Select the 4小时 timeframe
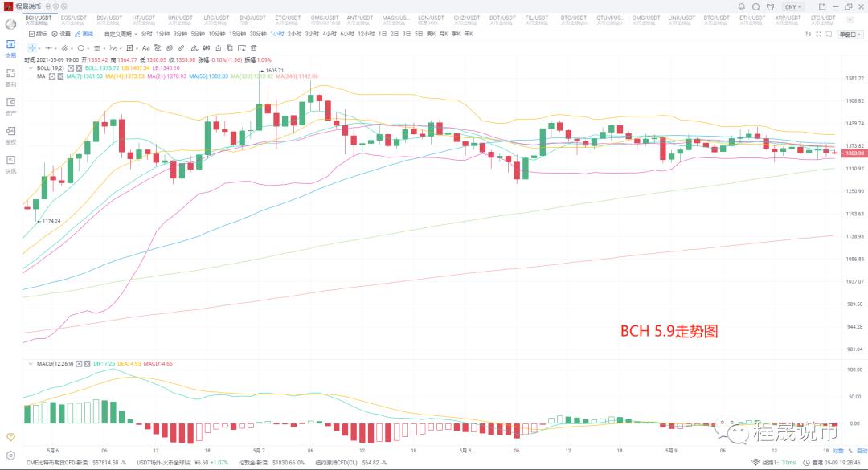 pos(330,34)
